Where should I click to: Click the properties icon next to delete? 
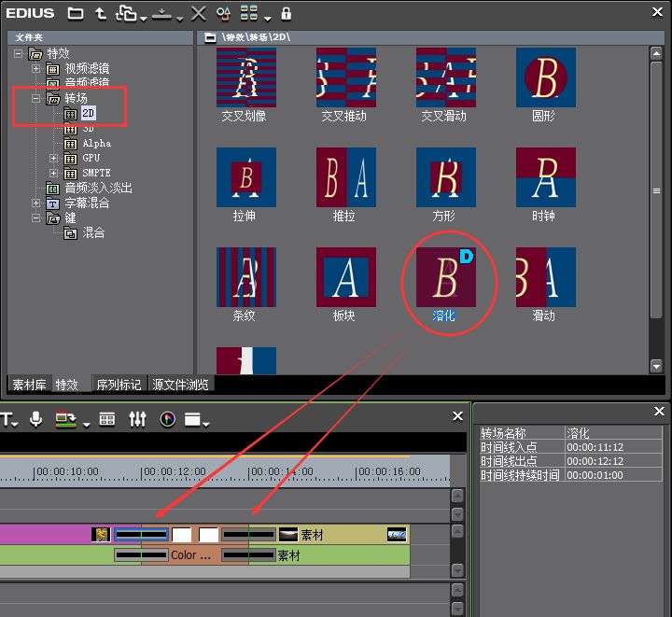[x=223, y=14]
